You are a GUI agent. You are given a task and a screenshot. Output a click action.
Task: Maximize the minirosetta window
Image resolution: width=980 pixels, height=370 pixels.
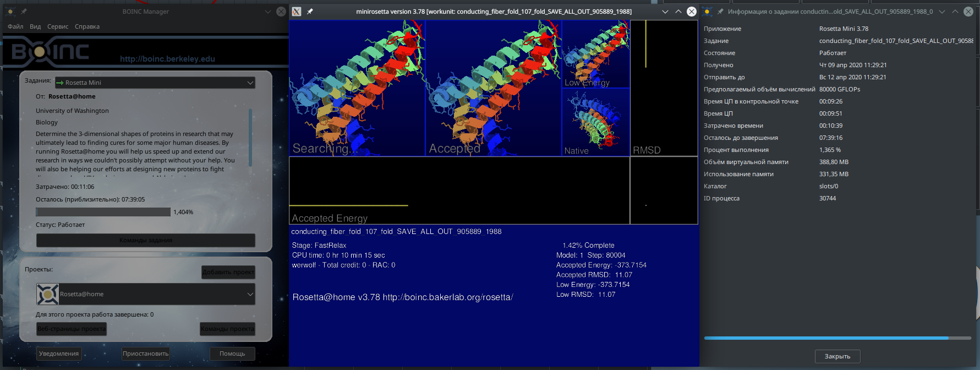coord(678,12)
